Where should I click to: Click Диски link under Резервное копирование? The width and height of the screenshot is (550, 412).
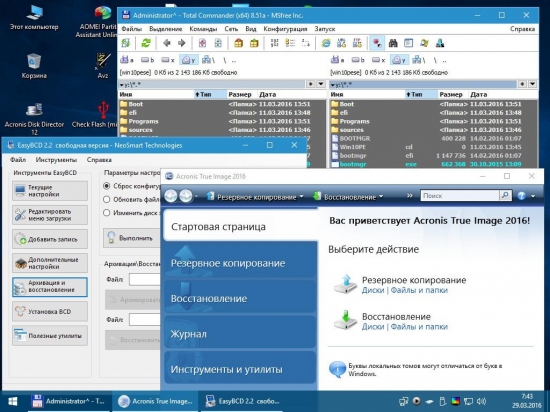pos(373,290)
